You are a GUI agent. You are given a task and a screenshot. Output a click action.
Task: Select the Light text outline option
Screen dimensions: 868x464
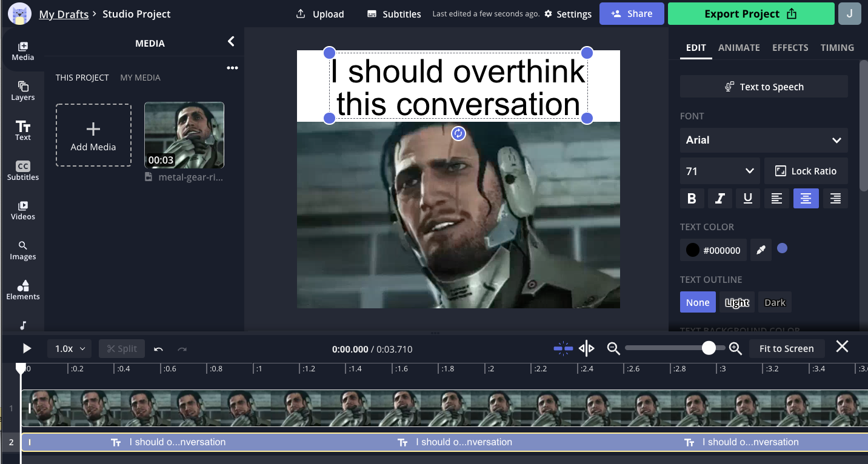[736, 302]
